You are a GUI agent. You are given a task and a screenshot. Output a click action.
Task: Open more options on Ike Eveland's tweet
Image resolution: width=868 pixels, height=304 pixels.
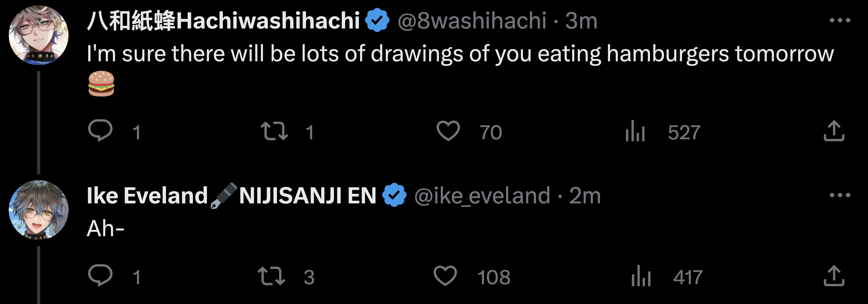(840, 195)
